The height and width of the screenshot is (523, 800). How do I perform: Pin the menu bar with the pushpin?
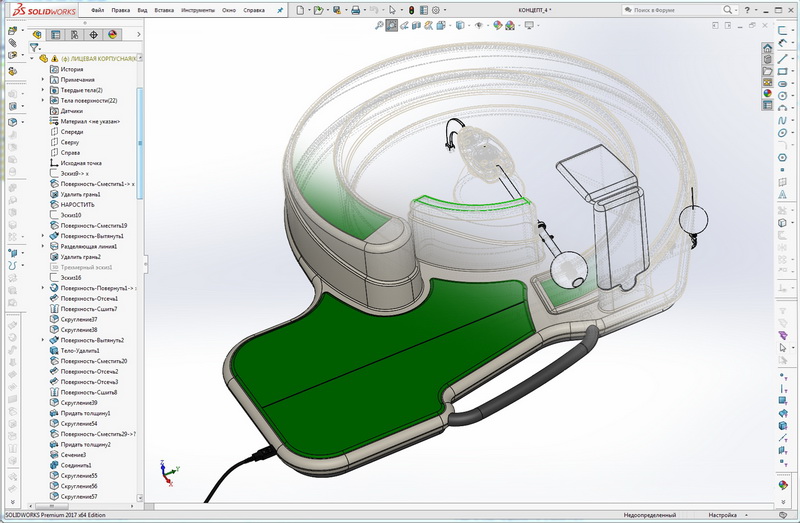[278, 10]
